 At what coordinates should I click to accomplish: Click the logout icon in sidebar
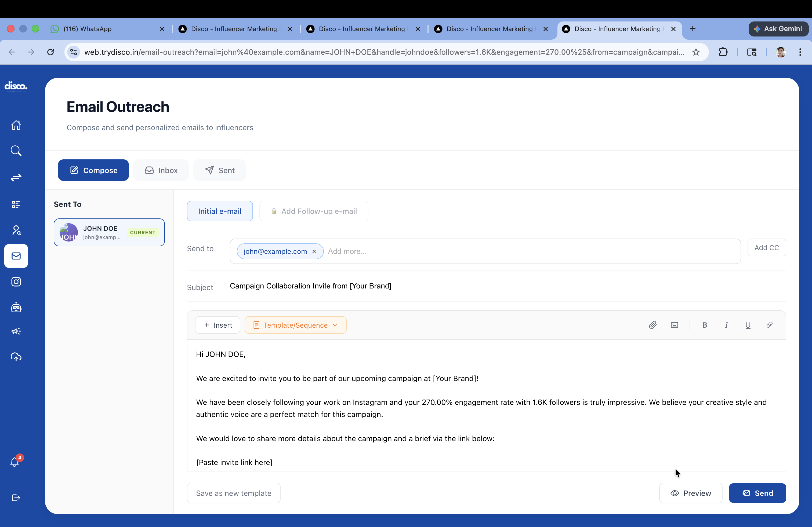point(16,497)
